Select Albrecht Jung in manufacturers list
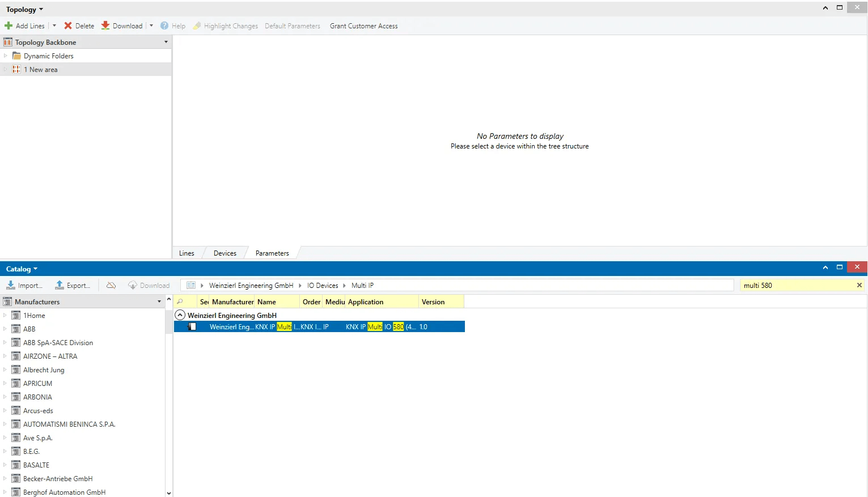This screenshot has width=868, height=497. click(44, 370)
